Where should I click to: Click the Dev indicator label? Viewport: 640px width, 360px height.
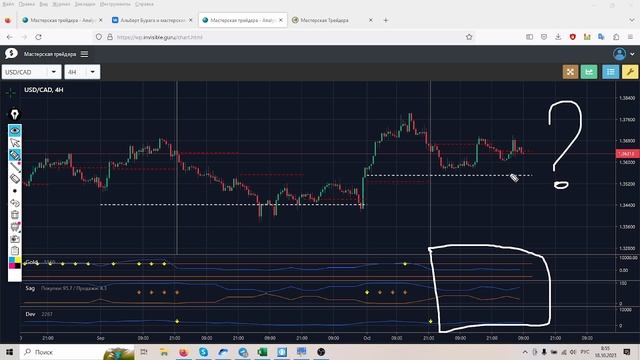click(30, 314)
